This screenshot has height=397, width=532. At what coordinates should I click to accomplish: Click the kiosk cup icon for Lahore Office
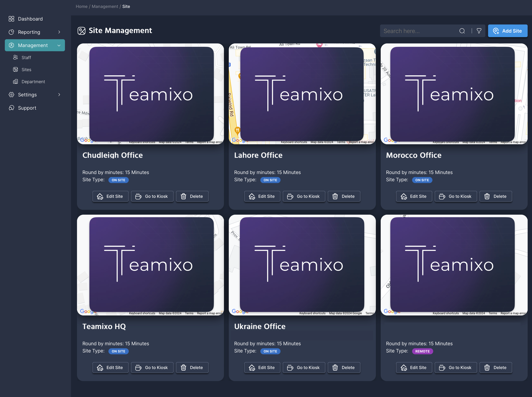click(x=290, y=196)
